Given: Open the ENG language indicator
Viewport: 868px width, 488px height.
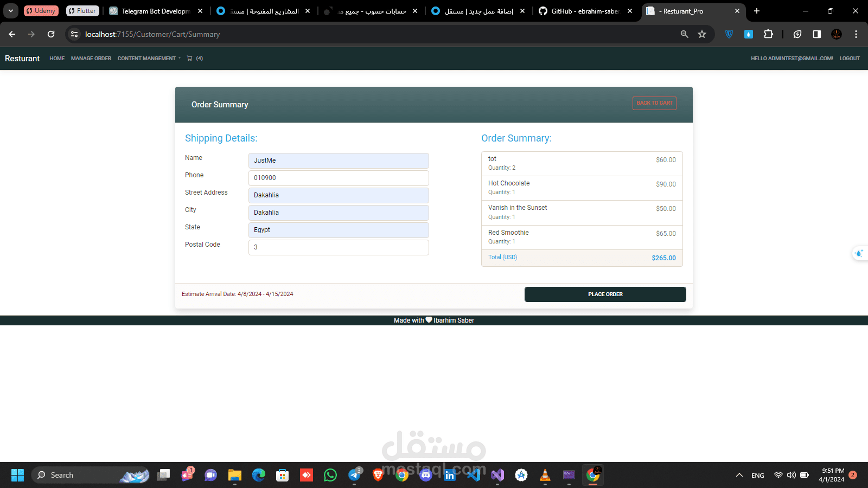Looking at the screenshot, I should [758, 476].
